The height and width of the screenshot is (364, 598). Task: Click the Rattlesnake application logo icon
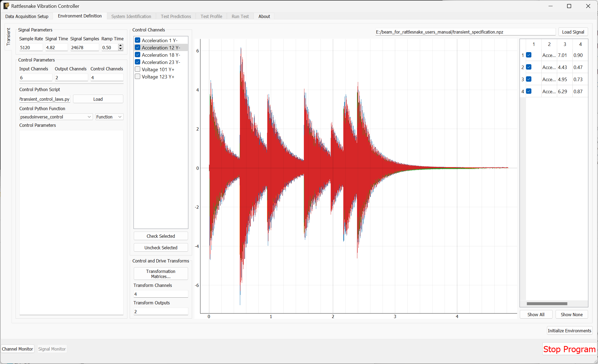(6, 6)
